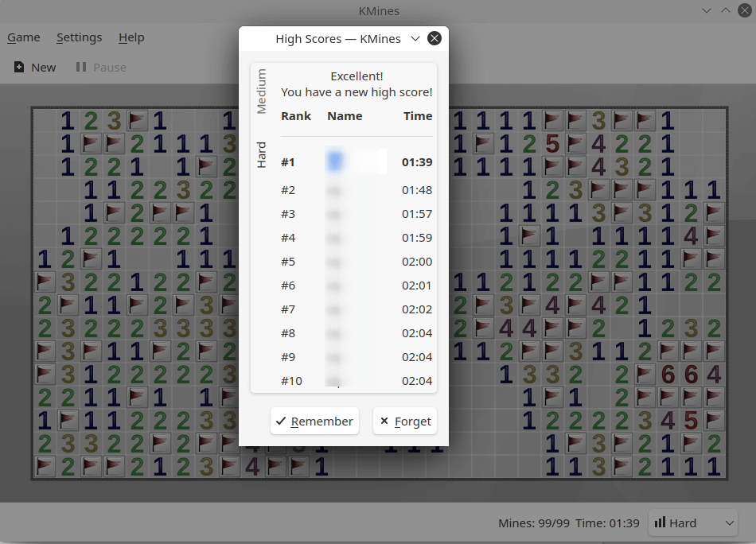The height and width of the screenshot is (544, 756).
Task: Switch to the Hard scores tab
Action: [x=261, y=154]
